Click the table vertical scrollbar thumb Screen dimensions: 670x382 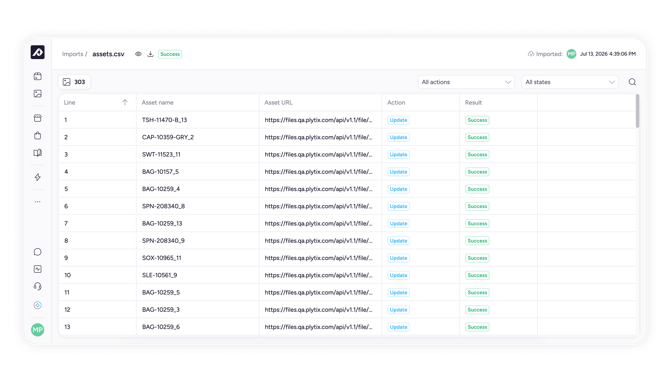coord(638,111)
